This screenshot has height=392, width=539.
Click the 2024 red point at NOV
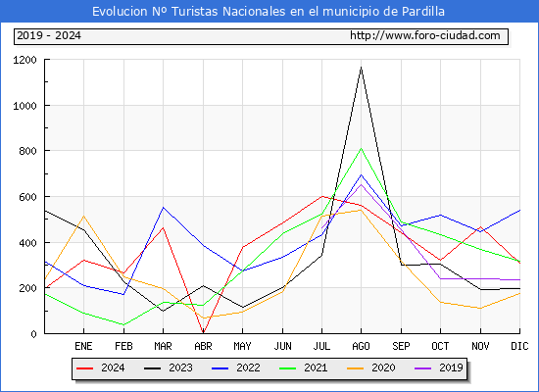480,227
